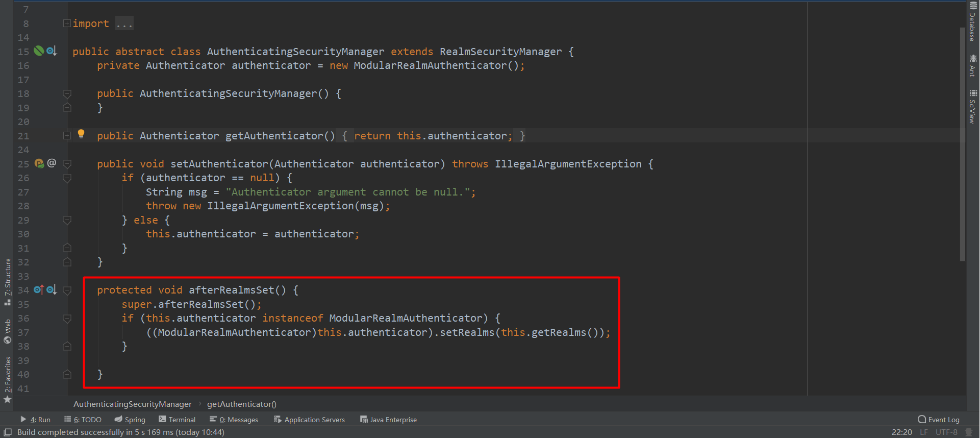Open the SciView tool window

(x=973, y=107)
